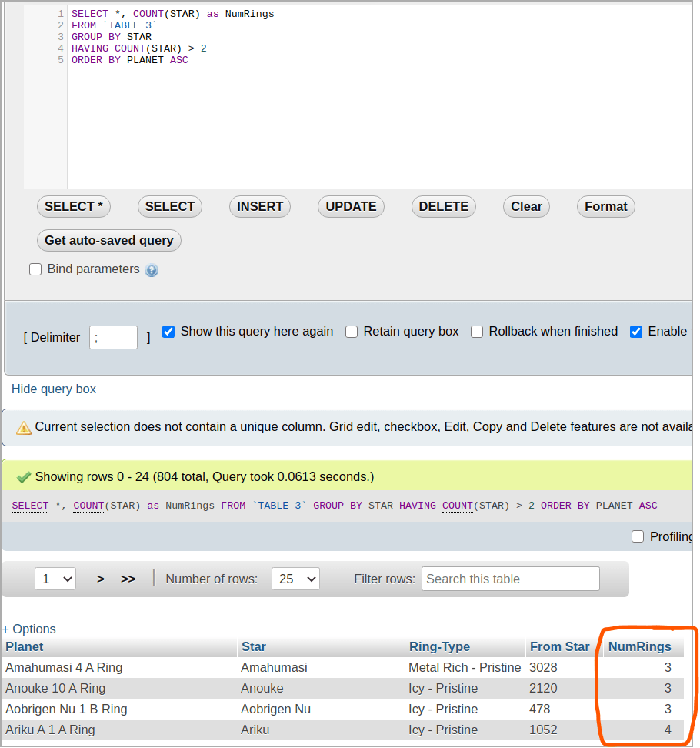Click the SELECT * template button
The height and width of the screenshot is (748, 700).
pyautogui.click(x=73, y=206)
